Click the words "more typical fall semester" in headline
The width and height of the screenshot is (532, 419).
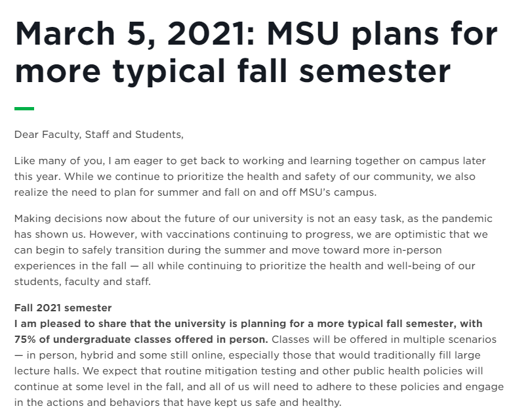pos(232,72)
